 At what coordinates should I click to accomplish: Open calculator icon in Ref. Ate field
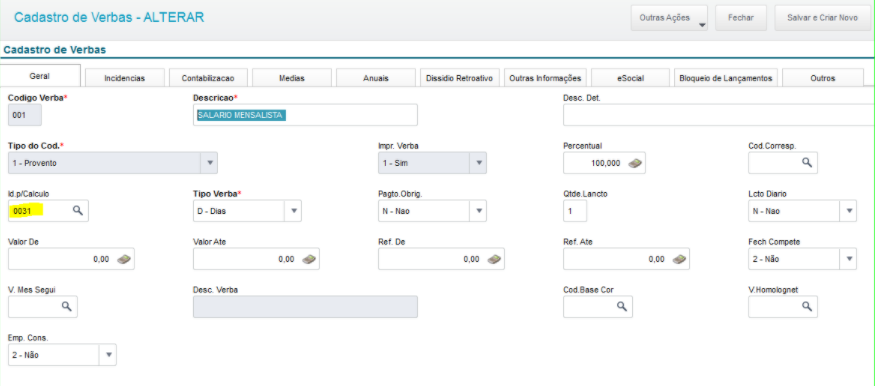pyautogui.click(x=679, y=259)
